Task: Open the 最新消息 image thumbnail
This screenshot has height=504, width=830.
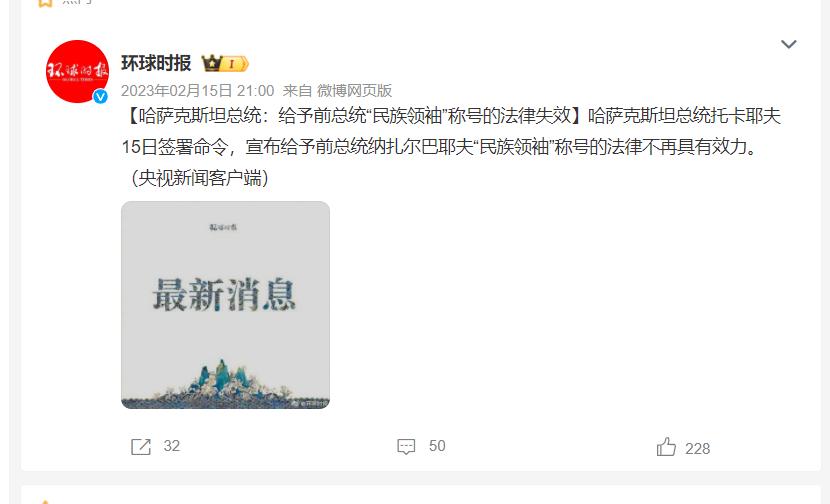Action: [225, 305]
